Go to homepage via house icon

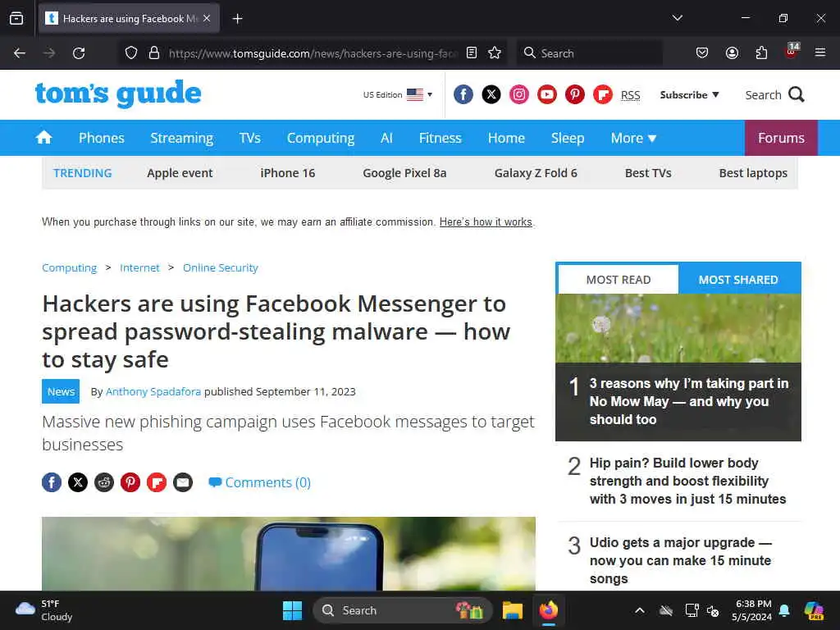(44, 138)
